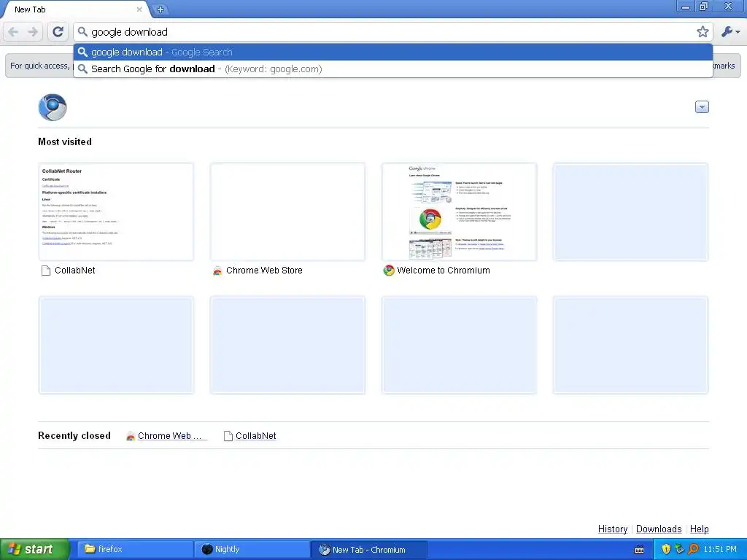Viewport: 747px width, 560px height.
Task: Open a new tab with the plus button
Action: pos(160,9)
